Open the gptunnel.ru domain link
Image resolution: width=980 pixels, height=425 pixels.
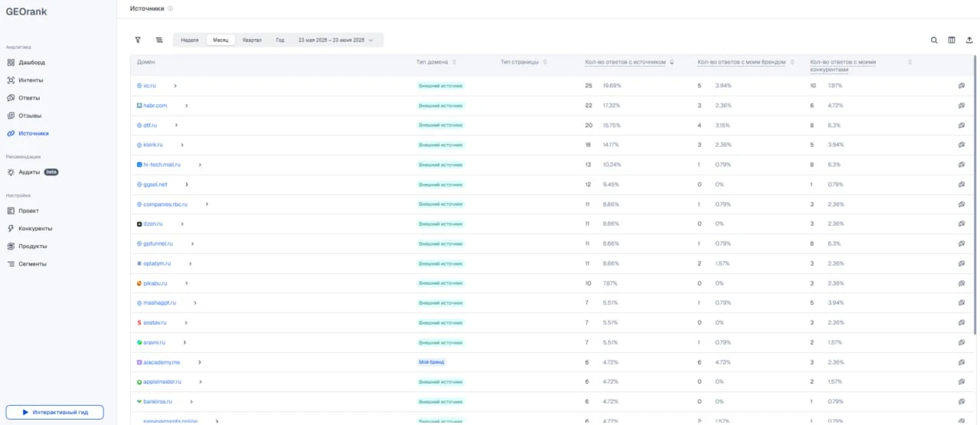click(158, 244)
